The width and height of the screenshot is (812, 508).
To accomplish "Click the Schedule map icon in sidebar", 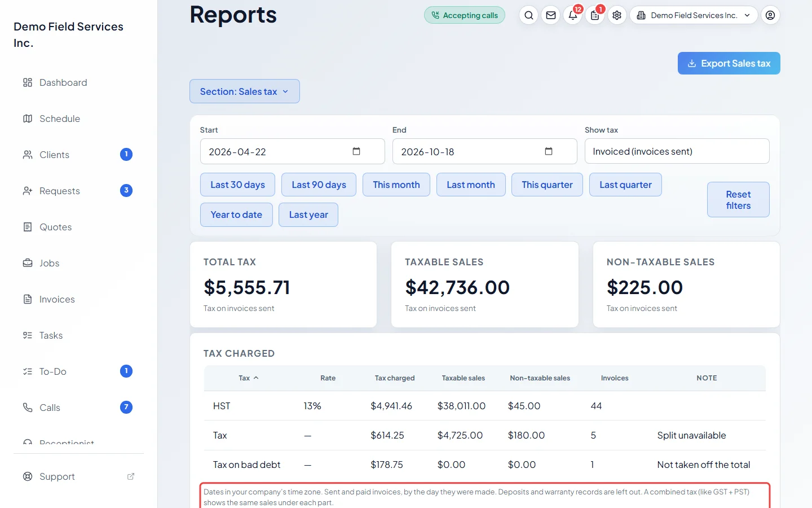I will [x=28, y=119].
